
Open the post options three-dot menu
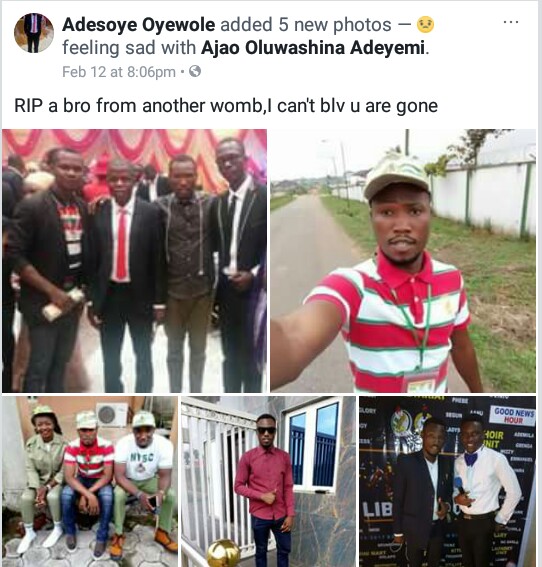(511, 22)
